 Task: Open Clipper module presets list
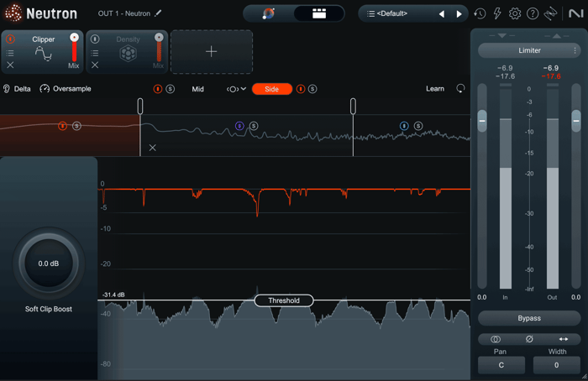(x=10, y=53)
